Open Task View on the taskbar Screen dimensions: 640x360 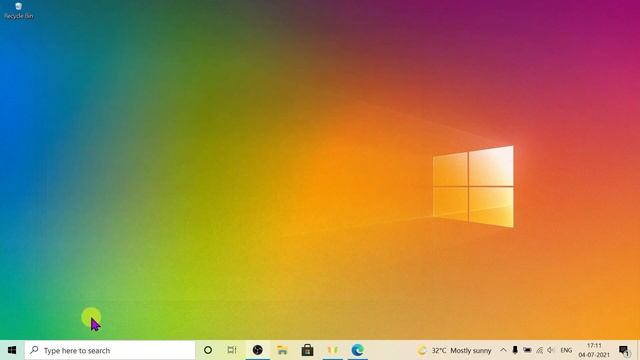(x=232, y=350)
